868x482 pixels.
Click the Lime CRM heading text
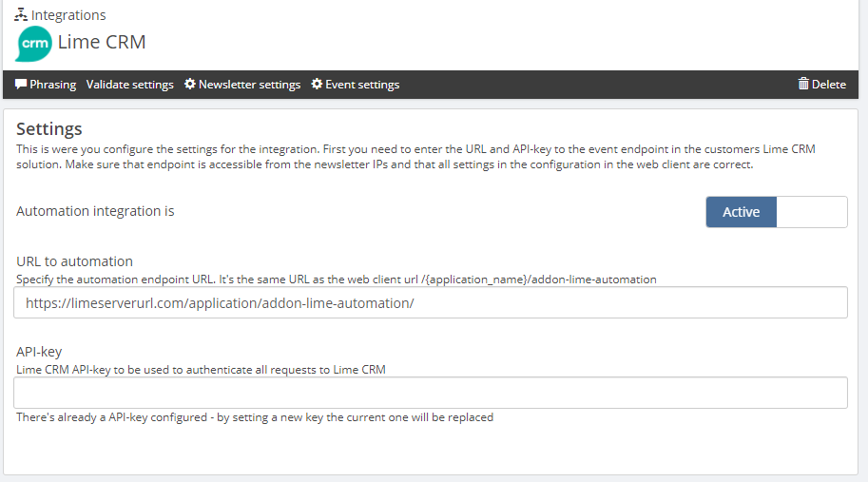[x=102, y=42]
